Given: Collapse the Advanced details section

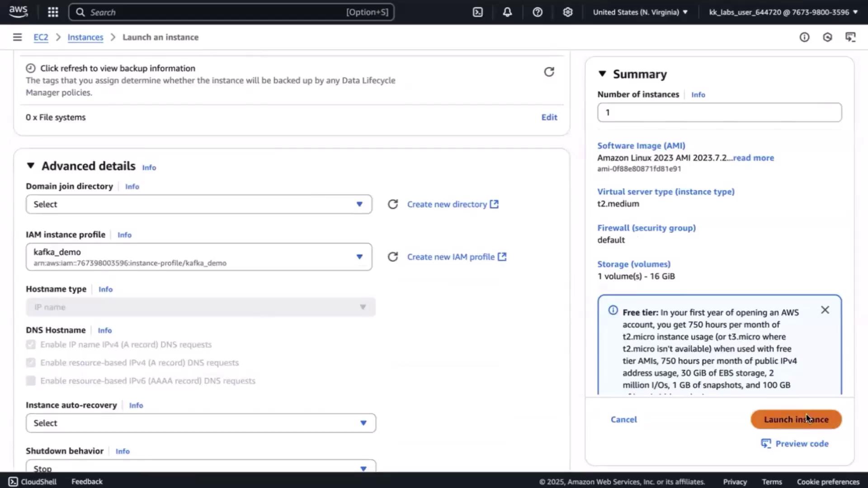Looking at the screenshot, I should tap(31, 166).
